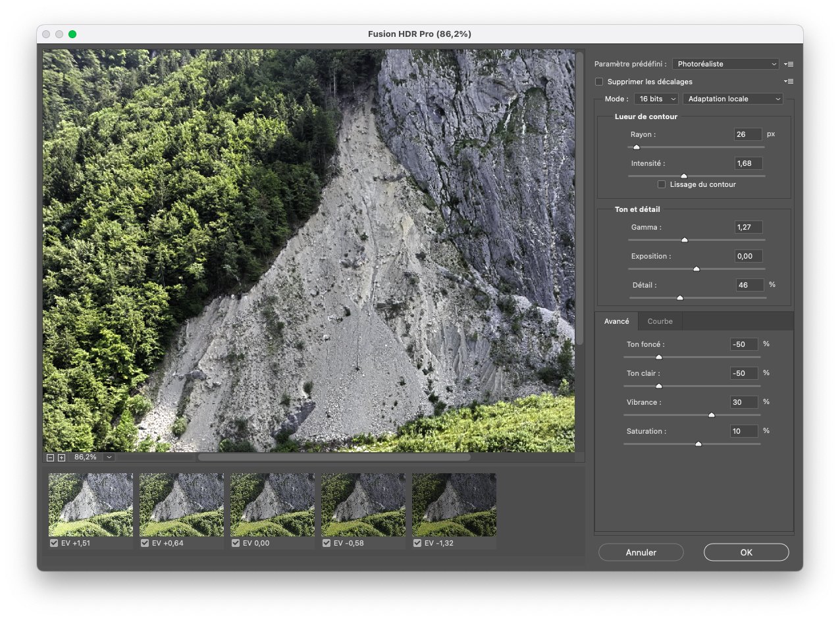Click the Saturation value field
The image size is (840, 620).
click(x=744, y=431)
